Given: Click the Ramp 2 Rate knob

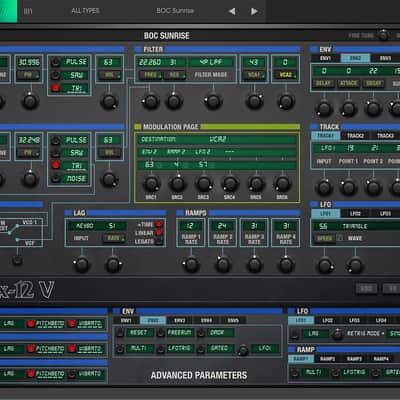Looking at the screenshot, I should point(223,265).
